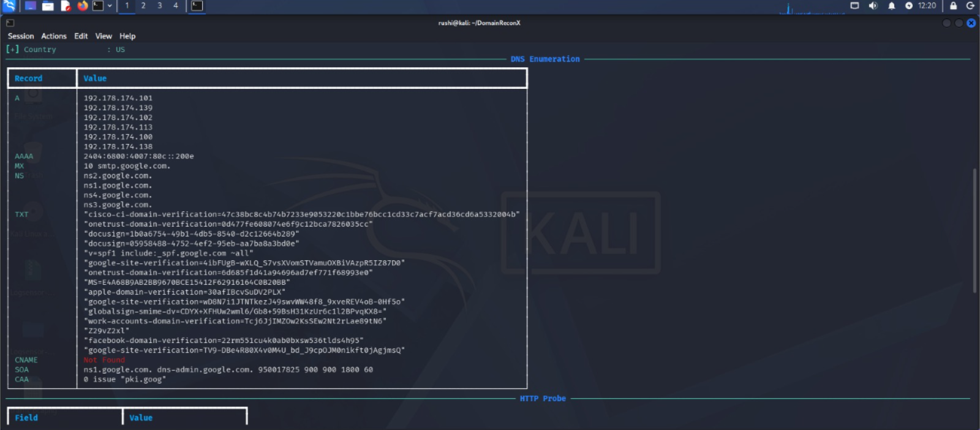Click the IP address 192.178.174.100

[x=118, y=137]
